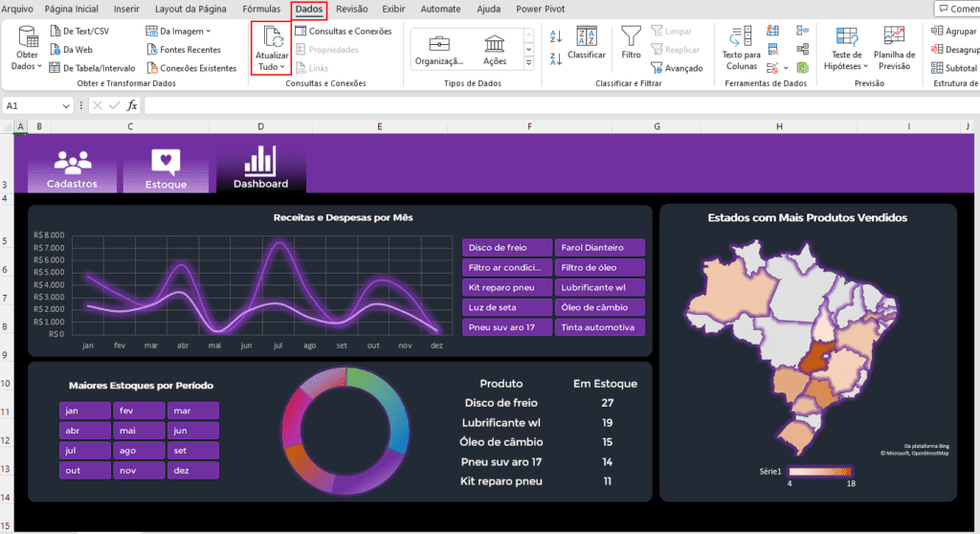Toggle the jun month slicer button
The width and height of the screenshot is (980, 534).
(x=193, y=431)
